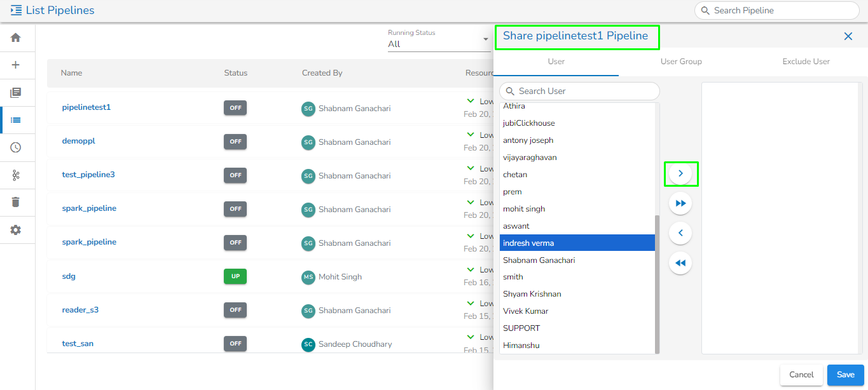The height and width of the screenshot is (390, 868).
Task: Switch to the User Group tab
Action: (x=681, y=62)
